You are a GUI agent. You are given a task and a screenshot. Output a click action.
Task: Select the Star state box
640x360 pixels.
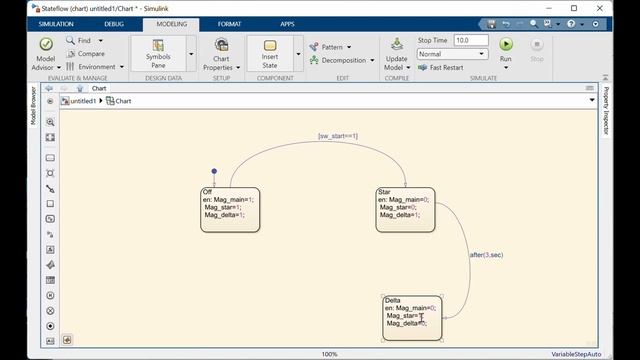pyautogui.click(x=405, y=210)
